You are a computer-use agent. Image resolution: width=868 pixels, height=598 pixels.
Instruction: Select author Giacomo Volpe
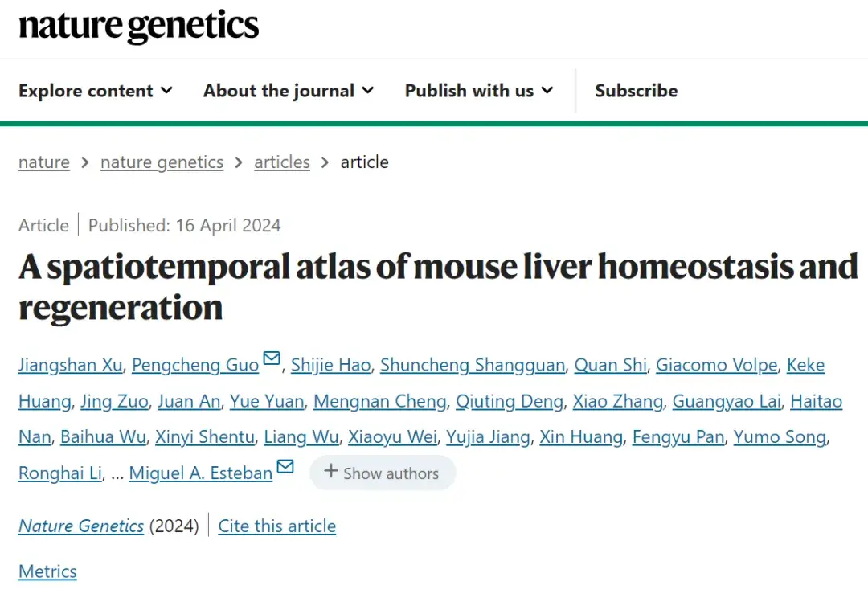(x=716, y=366)
